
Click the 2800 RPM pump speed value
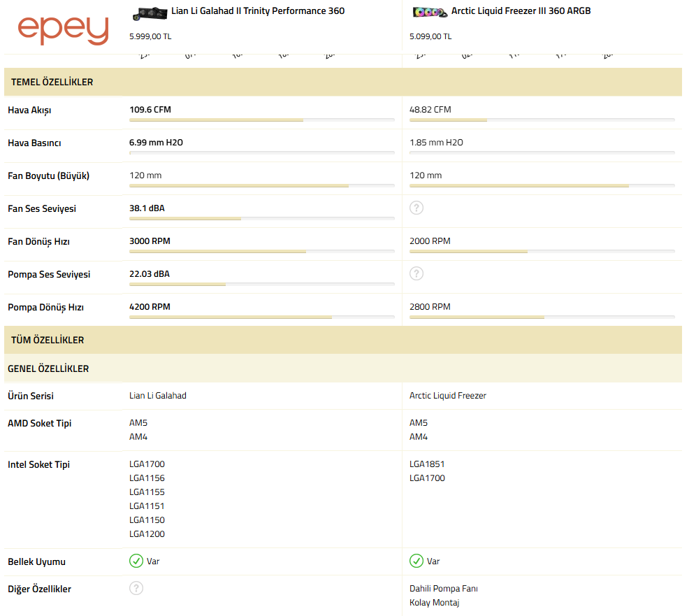click(430, 307)
